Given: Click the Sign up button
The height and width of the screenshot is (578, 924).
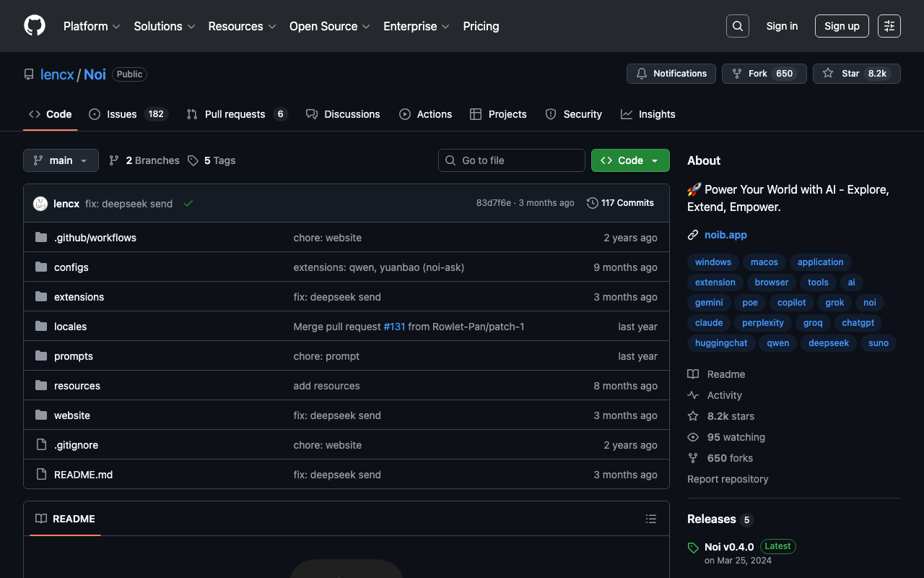Looking at the screenshot, I should click(841, 26).
